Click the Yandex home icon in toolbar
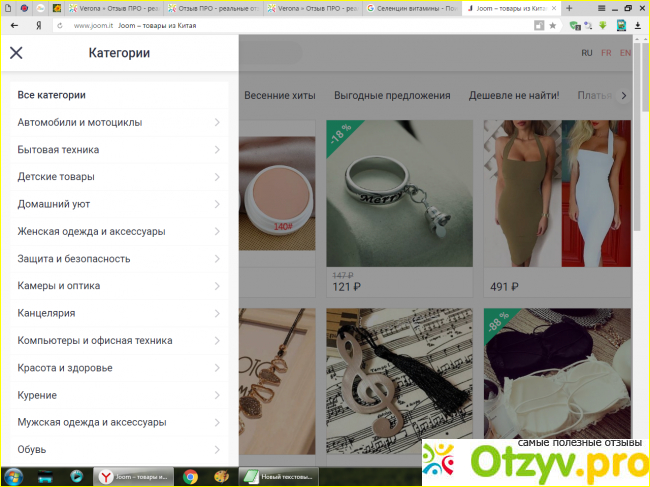650x487 pixels. coord(38,24)
